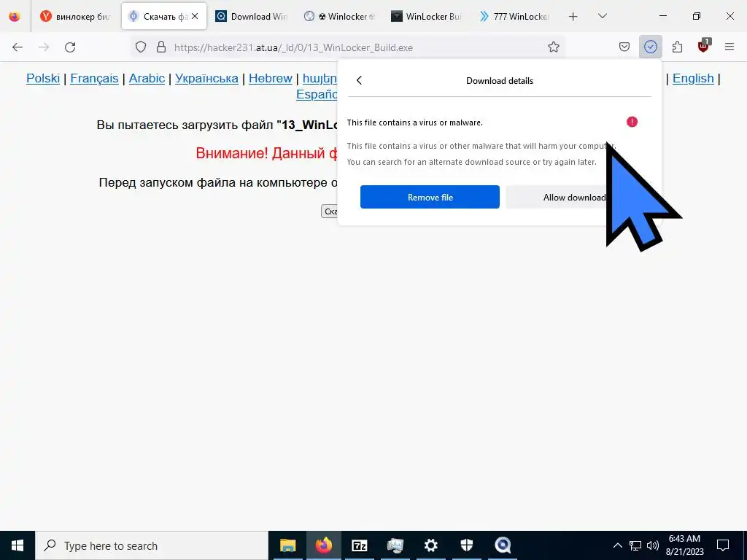
Task: Reload the current page
Action: tap(70, 47)
